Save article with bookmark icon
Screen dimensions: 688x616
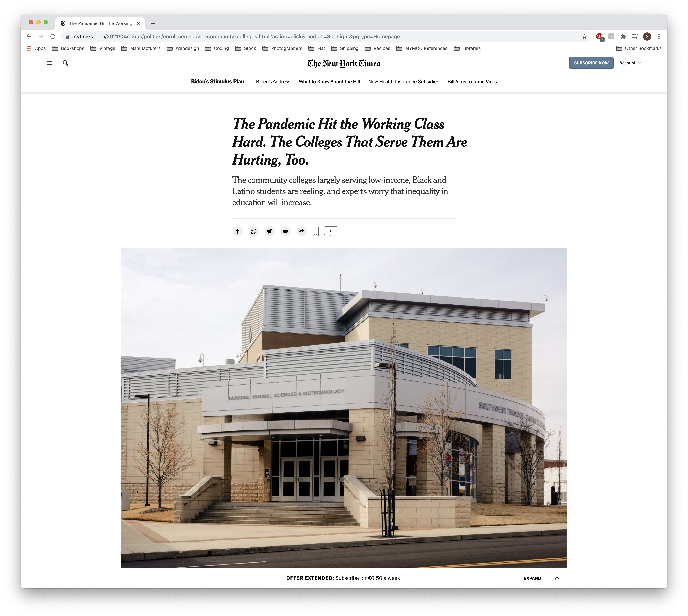(x=315, y=232)
